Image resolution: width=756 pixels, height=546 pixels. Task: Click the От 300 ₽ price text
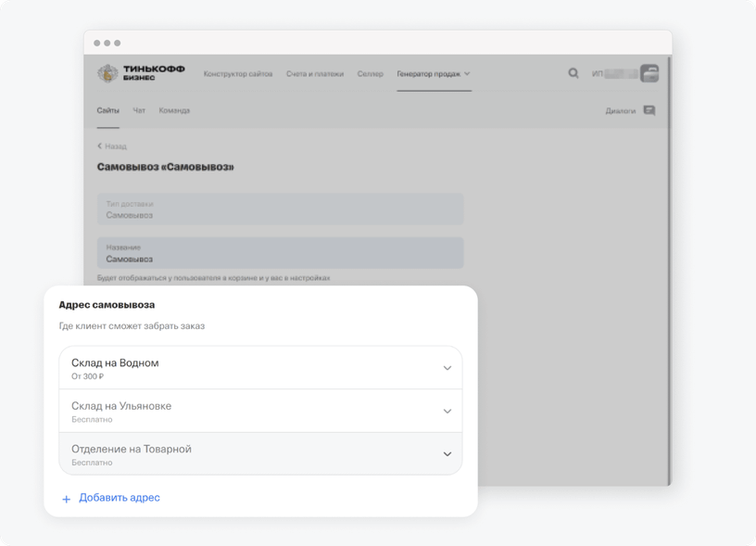click(x=87, y=376)
